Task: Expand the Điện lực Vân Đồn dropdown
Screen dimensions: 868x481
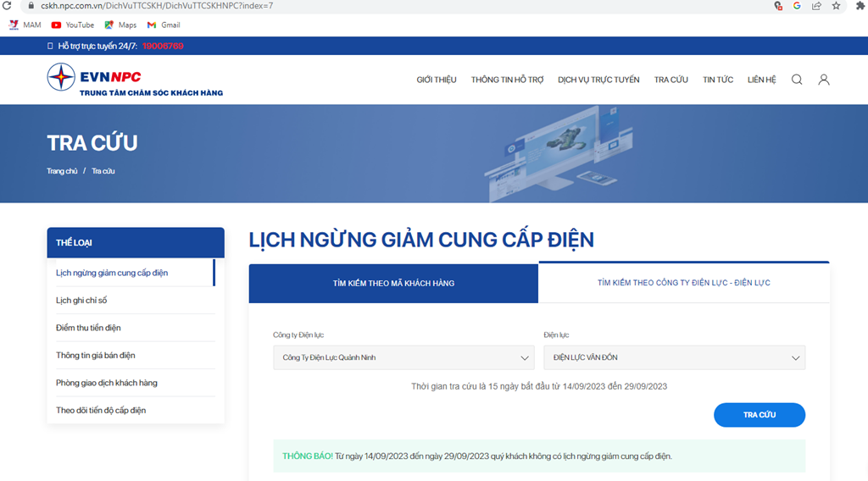Action: [674, 357]
